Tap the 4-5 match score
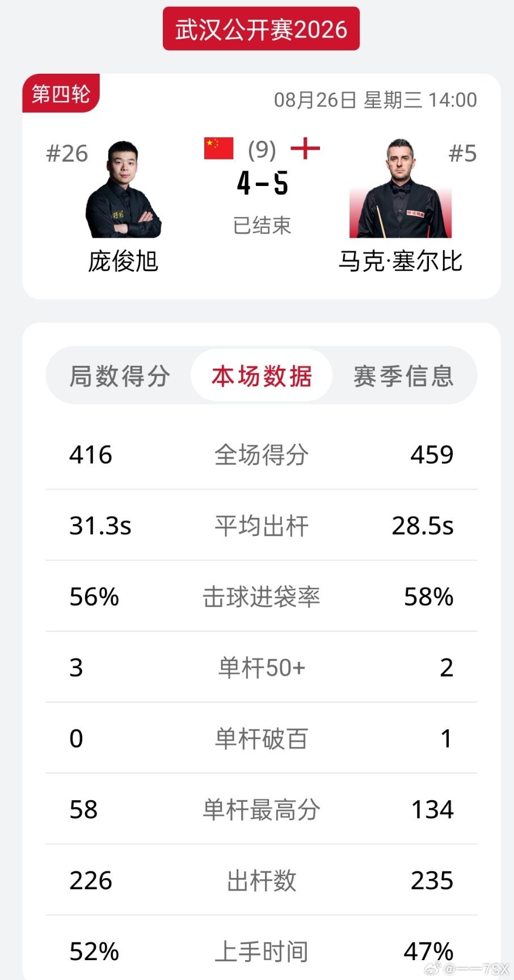Viewport: 514px width, 980px height. click(x=262, y=183)
